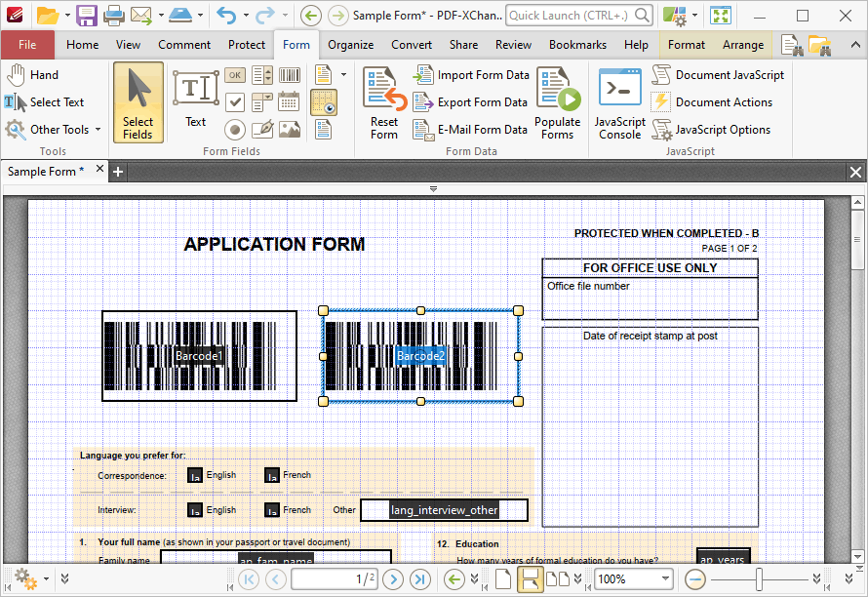
Task: Add an image form field
Action: [289, 130]
